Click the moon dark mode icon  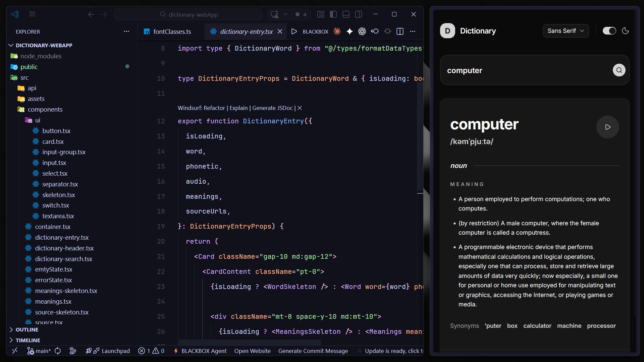pyautogui.click(x=625, y=31)
